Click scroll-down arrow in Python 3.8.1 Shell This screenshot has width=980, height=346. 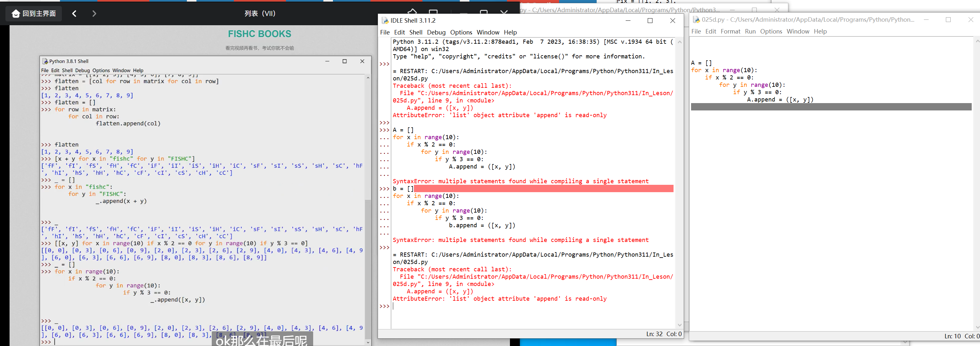pos(367,342)
